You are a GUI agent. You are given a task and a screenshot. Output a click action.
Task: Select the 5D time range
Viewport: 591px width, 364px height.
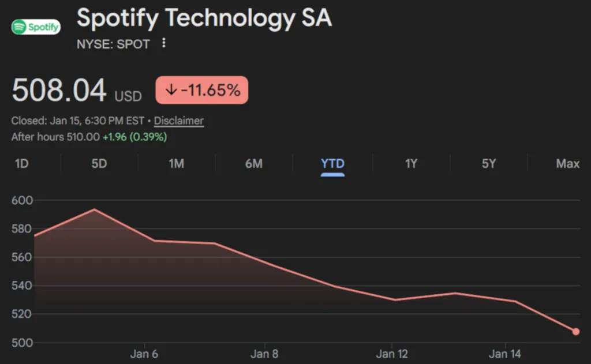(98, 164)
